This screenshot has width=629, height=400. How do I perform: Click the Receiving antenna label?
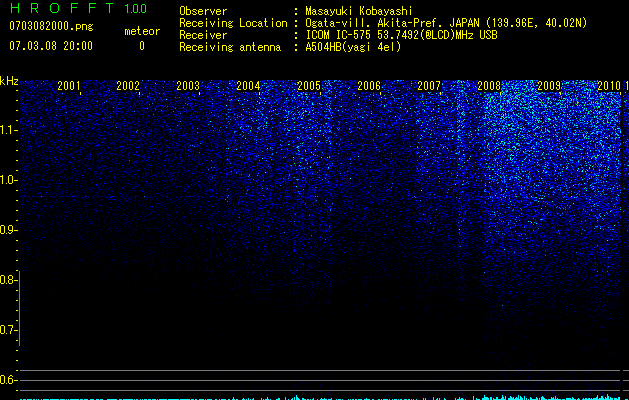230,47
